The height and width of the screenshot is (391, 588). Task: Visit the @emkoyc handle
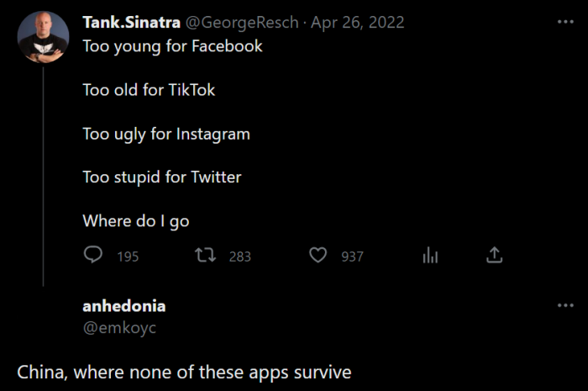(x=119, y=328)
